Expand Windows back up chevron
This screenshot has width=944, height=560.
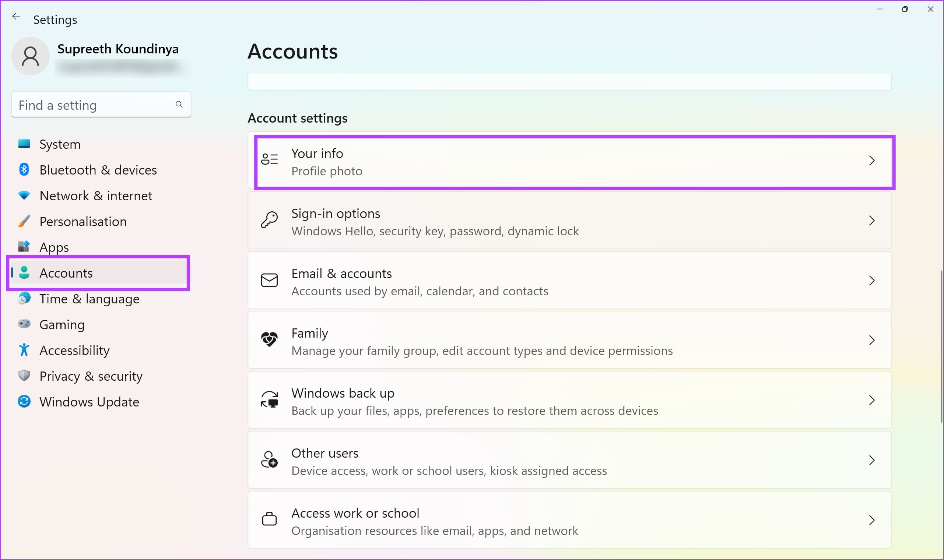pos(872,400)
